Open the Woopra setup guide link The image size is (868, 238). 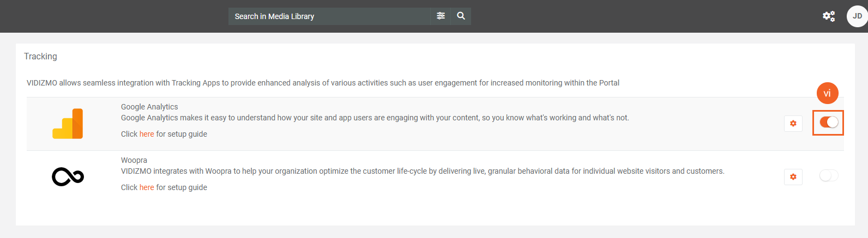147,187
